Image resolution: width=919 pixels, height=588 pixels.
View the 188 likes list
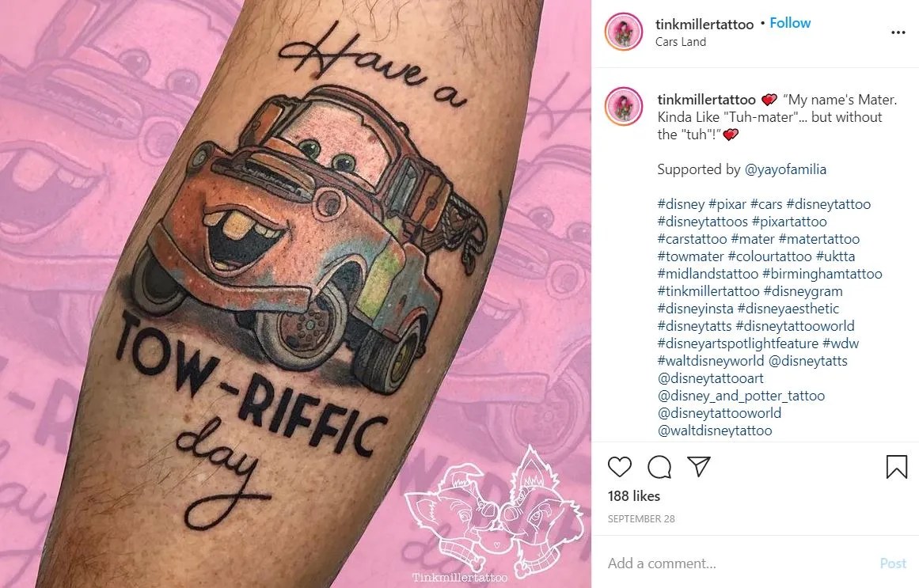[x=633, y=496]
